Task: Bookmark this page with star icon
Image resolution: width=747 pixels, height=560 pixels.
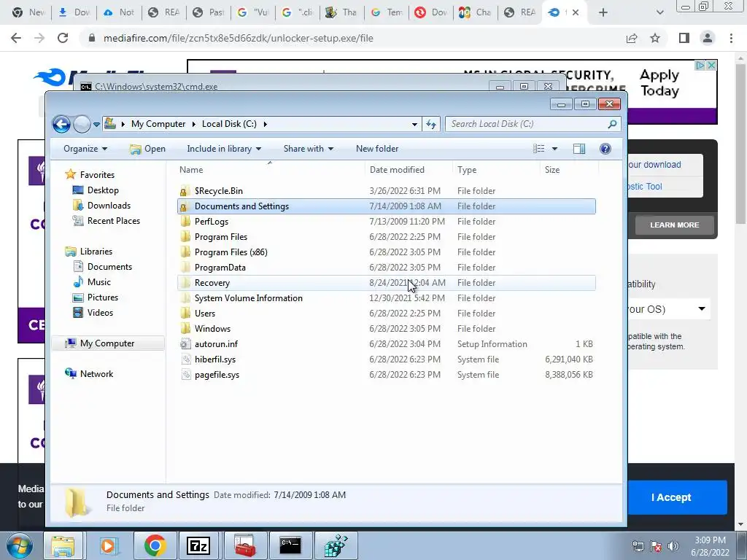Action: point(656,38)
